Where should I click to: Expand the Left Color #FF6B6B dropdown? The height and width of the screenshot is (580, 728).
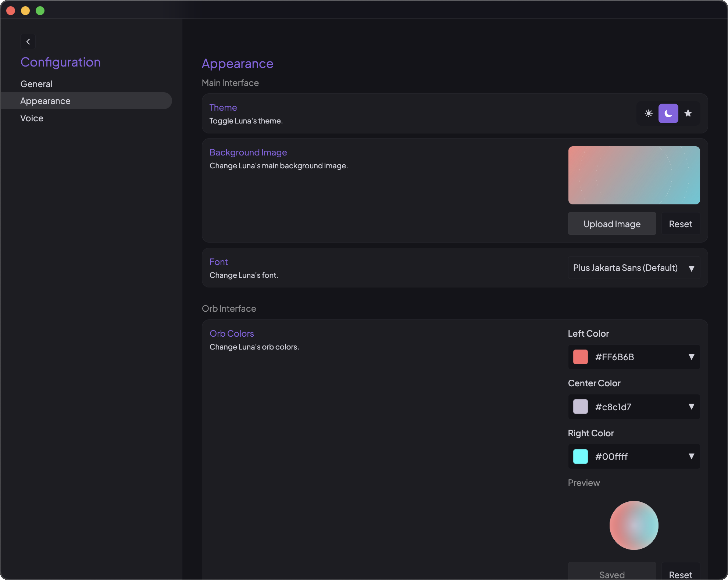point(692,357)
